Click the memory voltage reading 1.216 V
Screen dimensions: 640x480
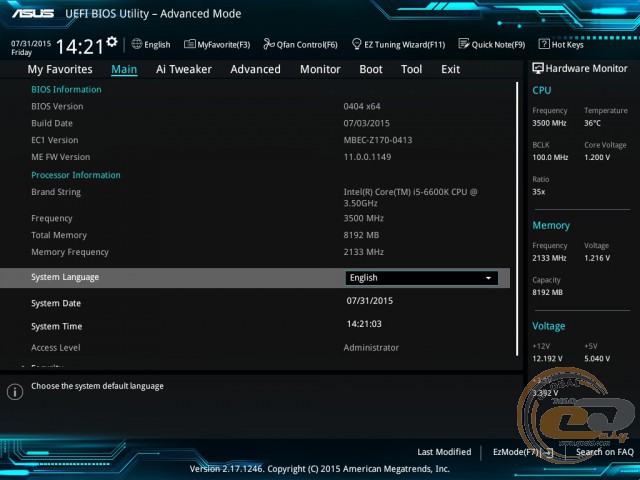(x=597, y=258)
